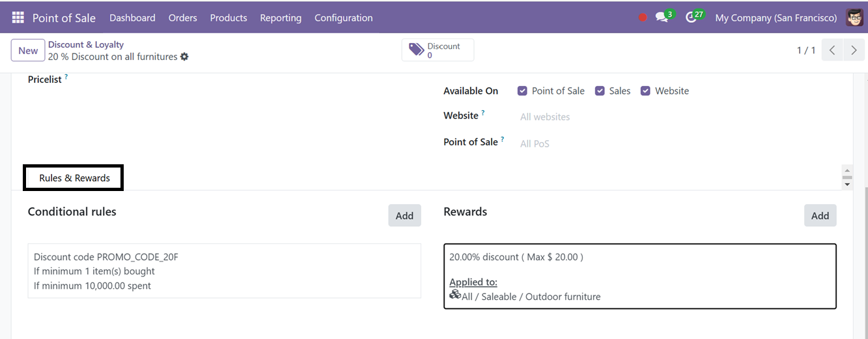Open the Reporting menu

click(281, 18)
